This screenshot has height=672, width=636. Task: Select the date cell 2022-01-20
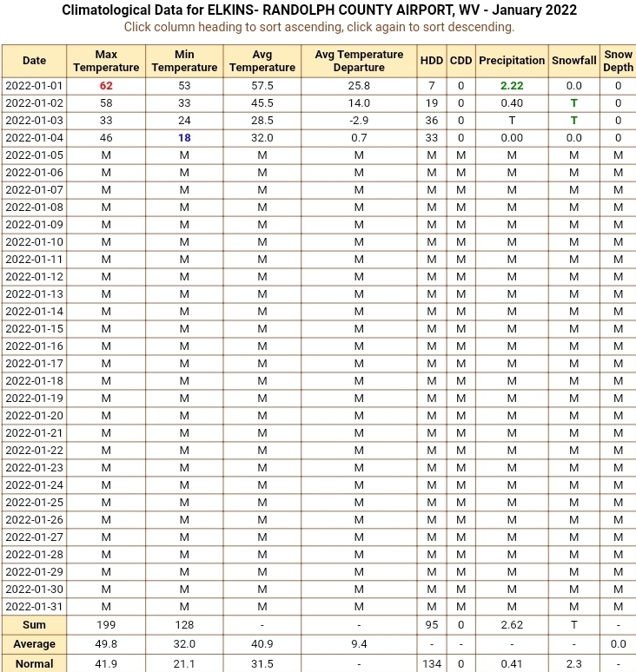[x=34, y=415]
